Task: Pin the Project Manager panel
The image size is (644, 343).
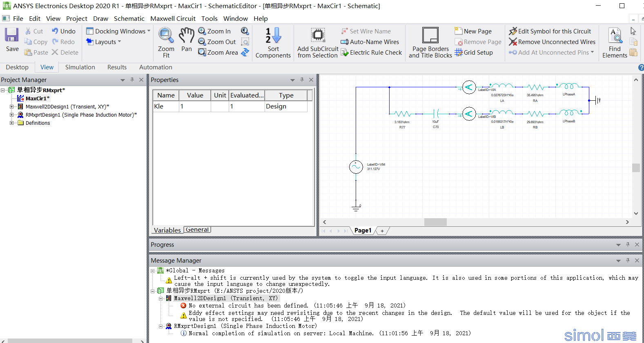Action: tap(132, 80)
